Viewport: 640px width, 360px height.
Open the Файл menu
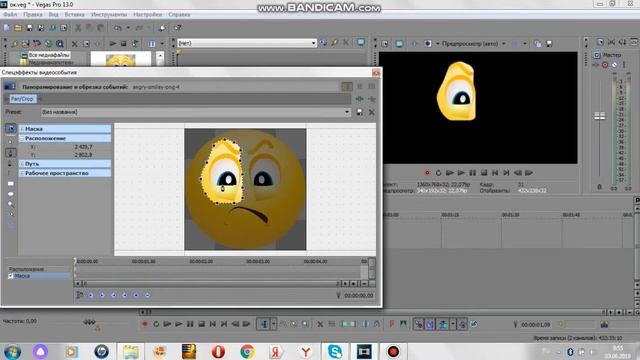pyautogui.click(x=10, y=14)
